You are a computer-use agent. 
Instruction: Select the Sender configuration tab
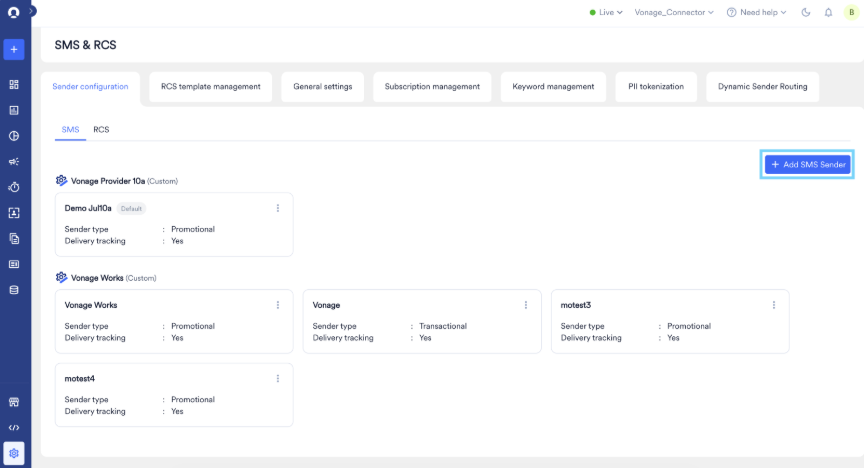90,87
